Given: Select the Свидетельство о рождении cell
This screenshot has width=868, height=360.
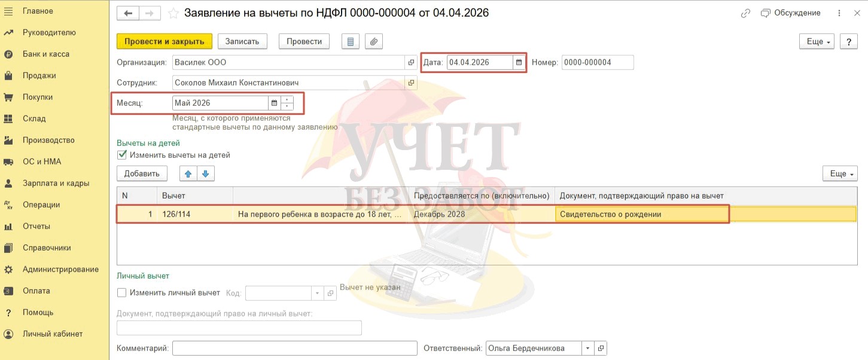Looking at the screenshot, I should point(706,214).
